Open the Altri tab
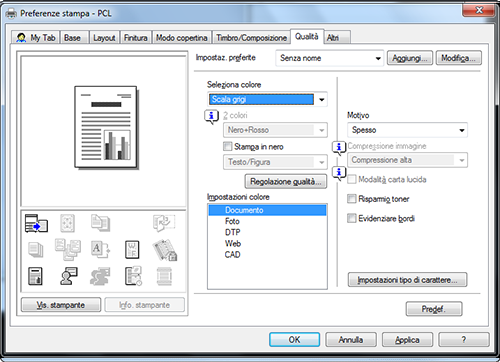The image size is (500, 362). pyautogui.click(x=337, y=38)
